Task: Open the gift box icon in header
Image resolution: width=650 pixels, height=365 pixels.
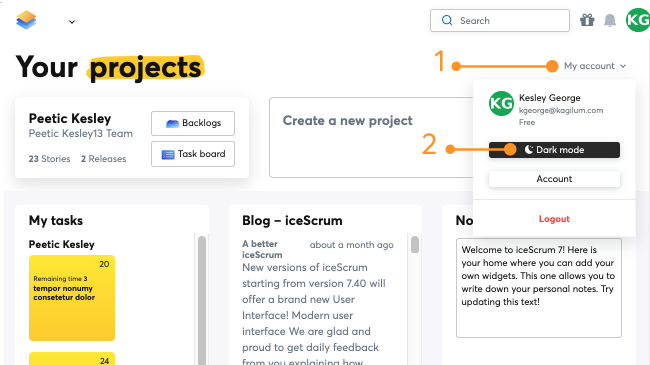Action: point(587,20)
